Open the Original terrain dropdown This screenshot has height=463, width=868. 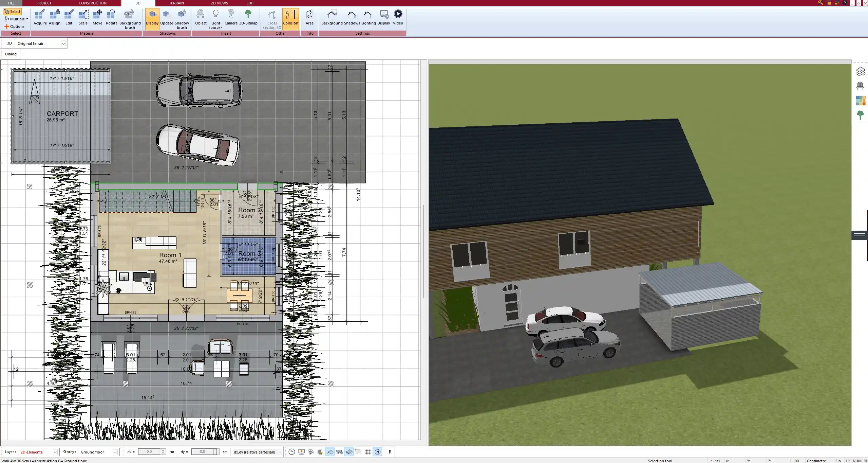tap(64, 43)
